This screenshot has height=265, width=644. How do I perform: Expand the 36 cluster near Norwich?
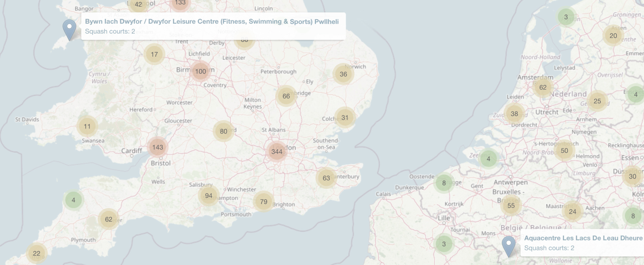(x=343, y=74)
